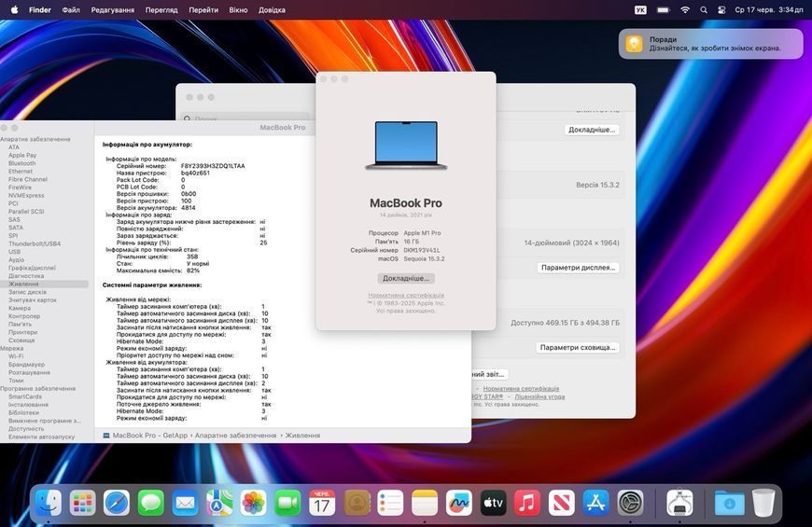Select Графіка/дисплеї in the sidebar

[32, 268]
